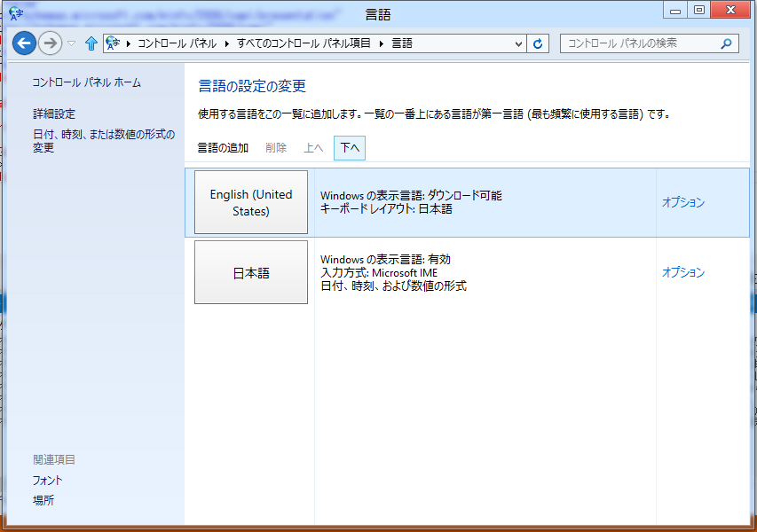
Task: Expand the address bar history dropdown
Action: pos(518,44)
